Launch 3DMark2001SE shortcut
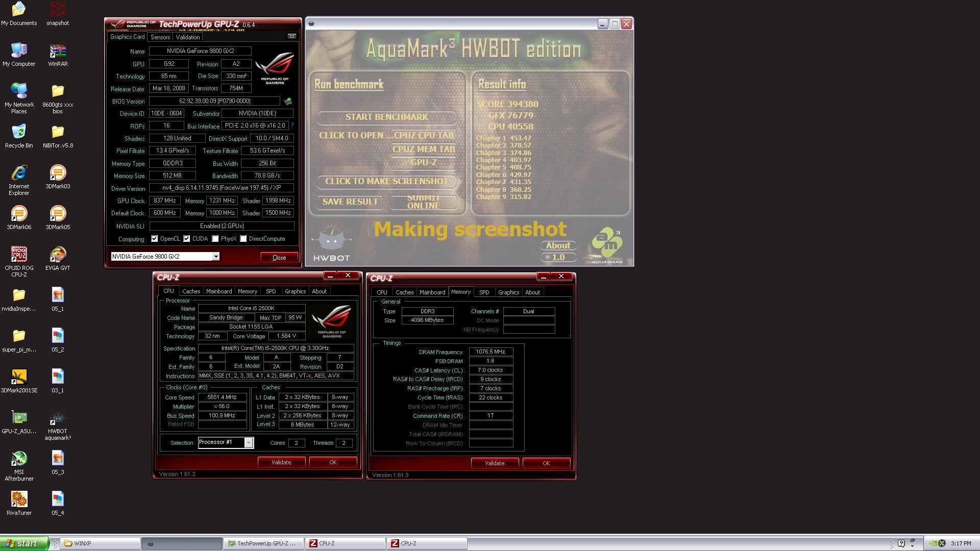Screen dimensions: 980x551 tap(19, 381)
